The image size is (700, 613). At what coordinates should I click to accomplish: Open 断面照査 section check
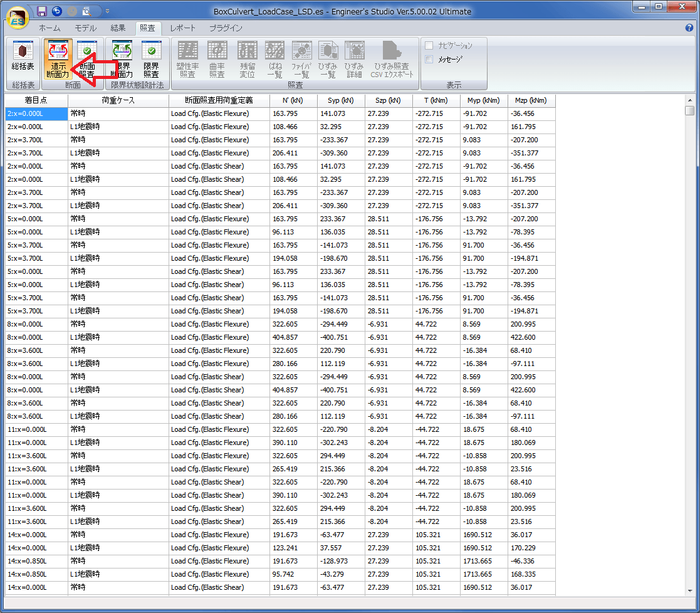point(87,58)
